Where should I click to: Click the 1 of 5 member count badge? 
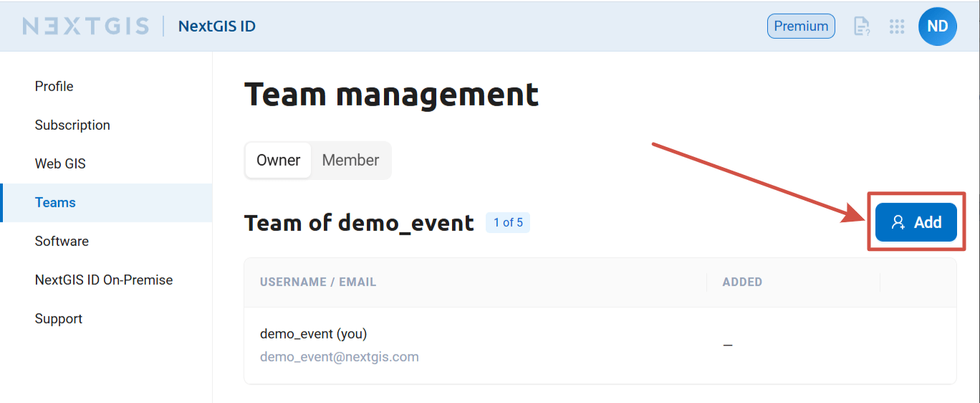click(x=508, y=222)
